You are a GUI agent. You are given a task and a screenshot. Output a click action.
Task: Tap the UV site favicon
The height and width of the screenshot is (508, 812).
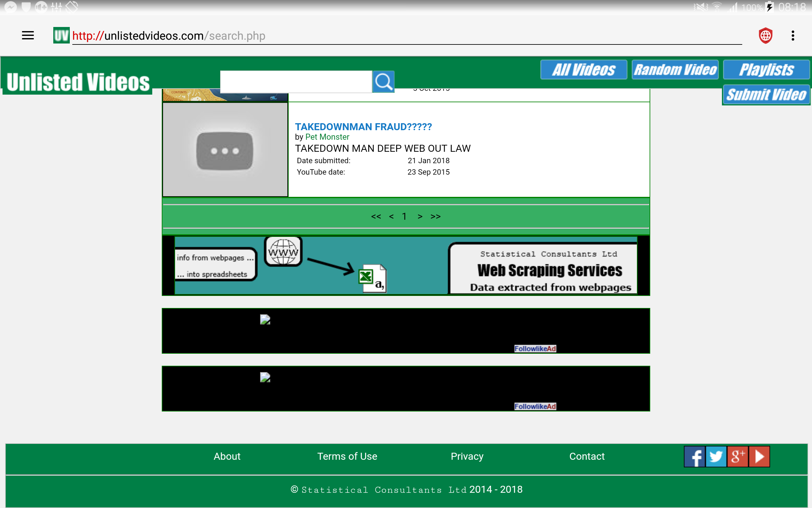(x=62, y=35)
